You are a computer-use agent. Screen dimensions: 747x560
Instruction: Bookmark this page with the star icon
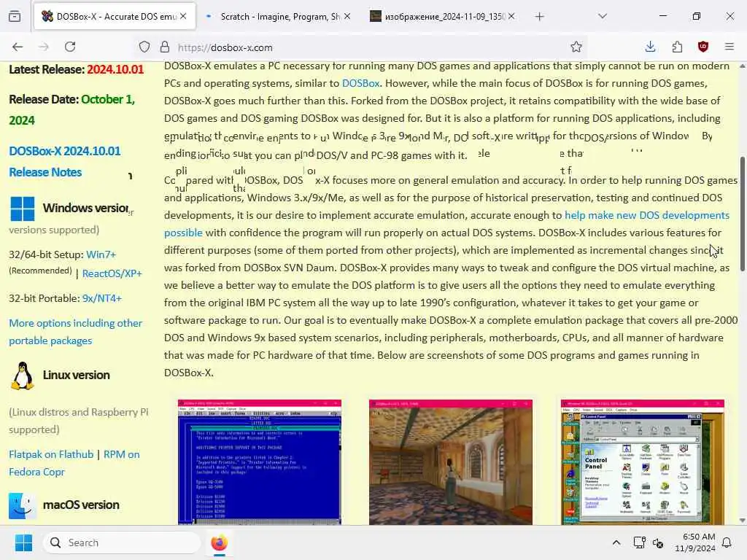[x=576, y=47]
